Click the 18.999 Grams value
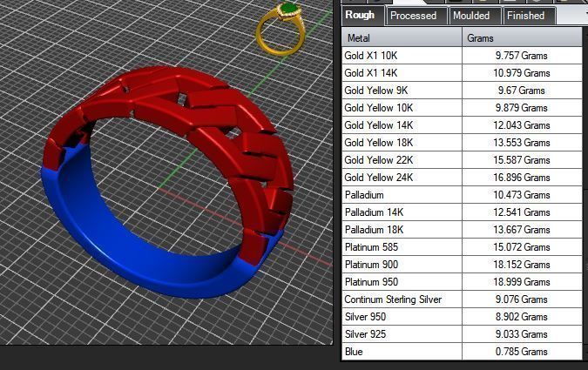588x370 pixels. coord(521,282)
